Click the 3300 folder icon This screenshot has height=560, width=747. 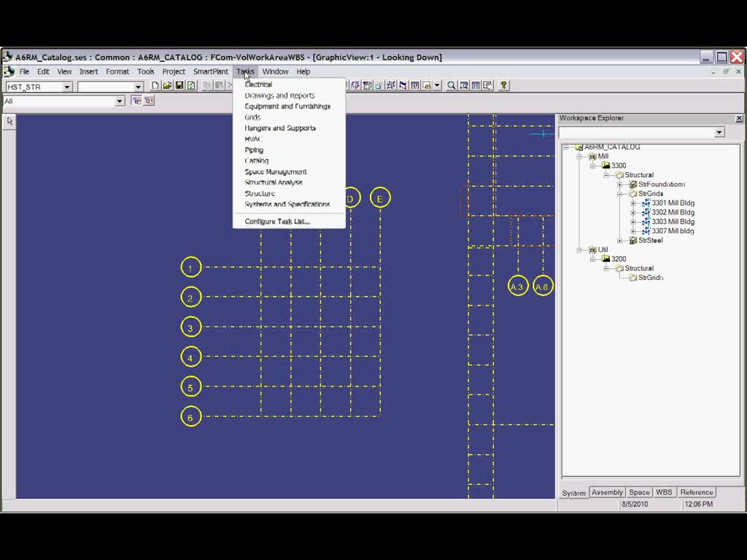tap(606, 166)
